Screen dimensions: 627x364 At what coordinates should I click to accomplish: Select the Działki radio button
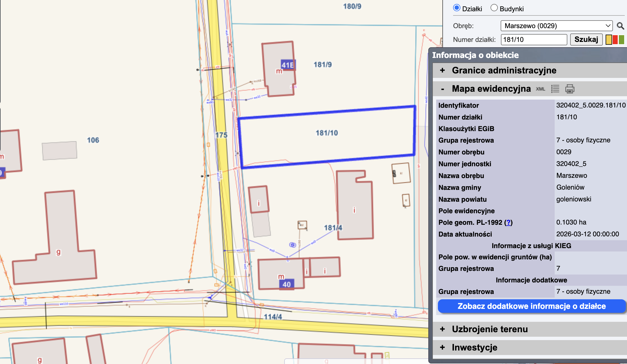[x=457, y=8]
